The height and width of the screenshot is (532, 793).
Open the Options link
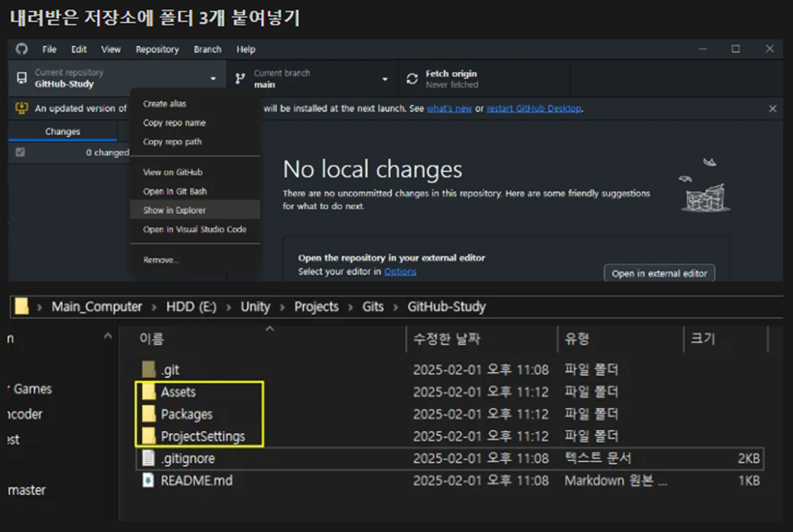click(x=400, y=272)
